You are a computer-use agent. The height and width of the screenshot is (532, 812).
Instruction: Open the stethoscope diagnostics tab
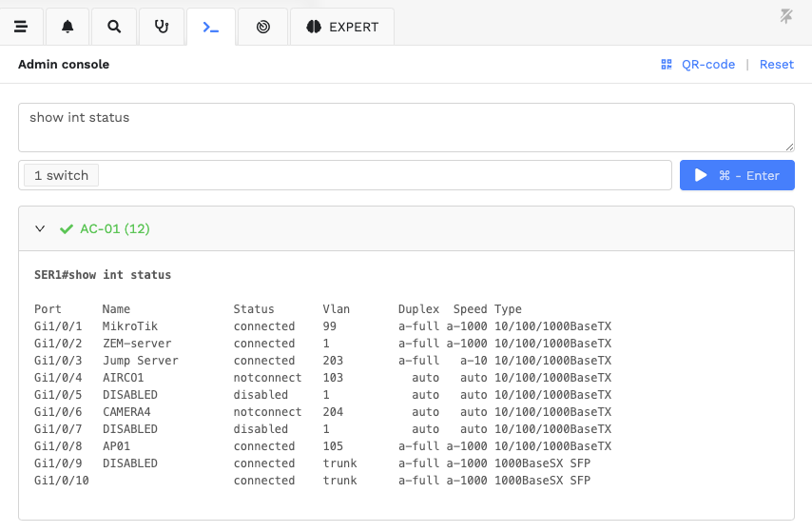pyautogui.click(x=162, y=27)
